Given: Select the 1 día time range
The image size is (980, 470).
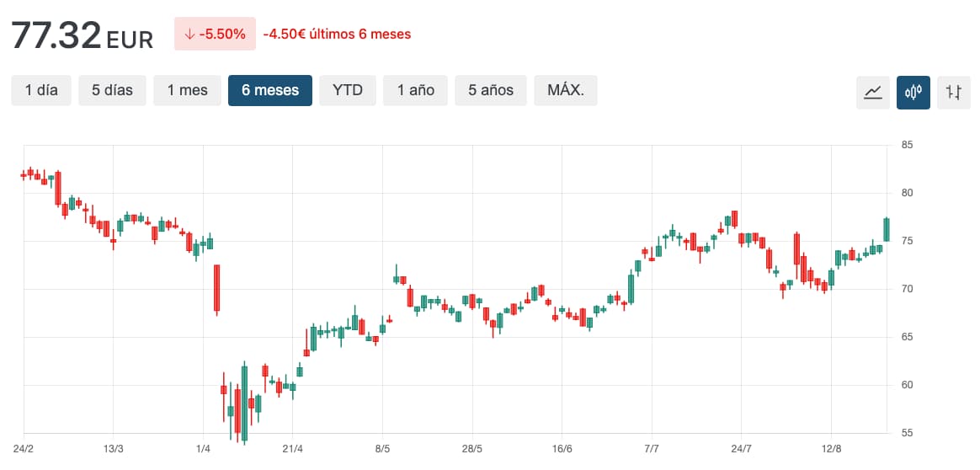Looking at the screenshot, I should 41,90.
